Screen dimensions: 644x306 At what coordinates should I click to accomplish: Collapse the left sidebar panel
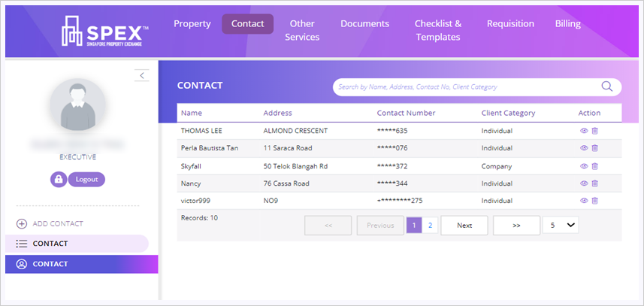click(142, 75)
